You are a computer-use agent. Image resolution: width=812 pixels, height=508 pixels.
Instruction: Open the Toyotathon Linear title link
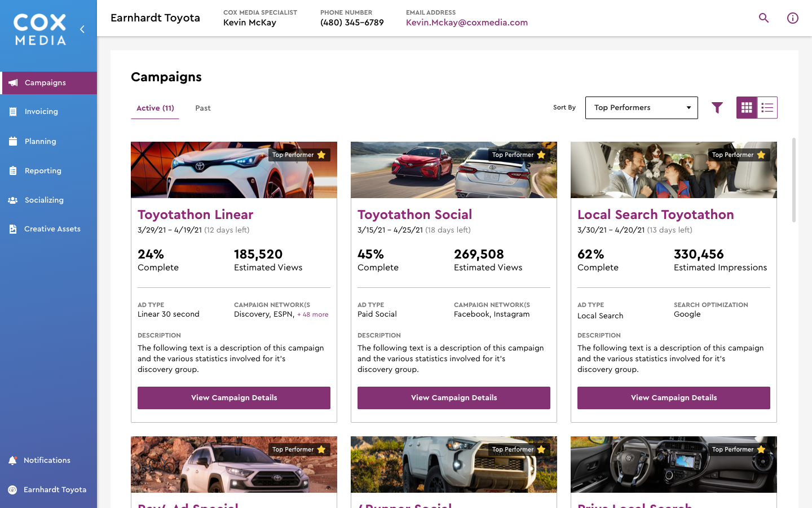[x=196, y=214]
